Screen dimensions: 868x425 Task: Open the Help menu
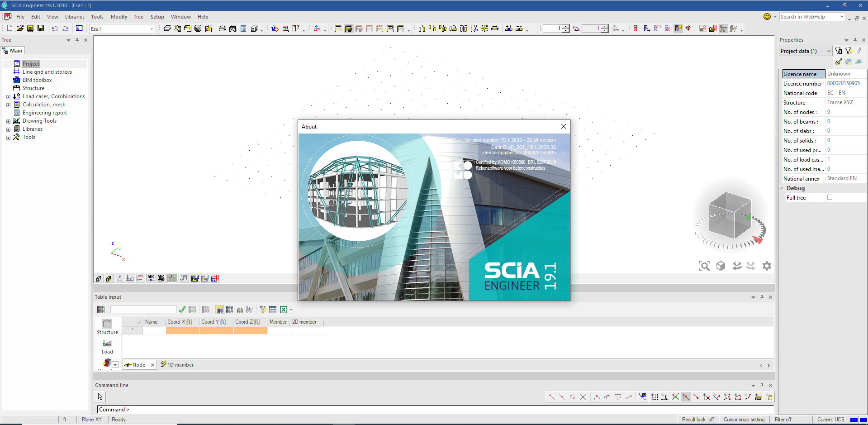[x=203, y=17]
